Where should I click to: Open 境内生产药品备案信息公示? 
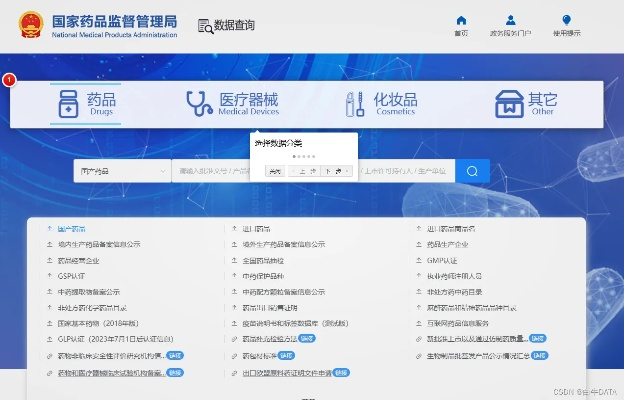tap(99, 244)
